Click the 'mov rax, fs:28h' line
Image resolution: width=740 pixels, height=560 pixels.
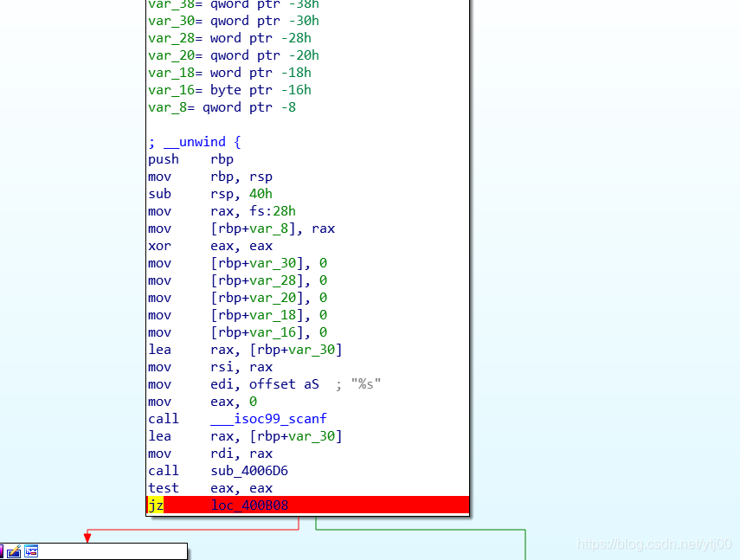click(x=222, y=211)
